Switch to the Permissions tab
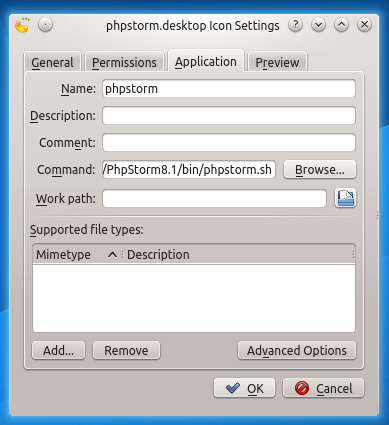This screenshot has width=389, height=425. point(124,62)
